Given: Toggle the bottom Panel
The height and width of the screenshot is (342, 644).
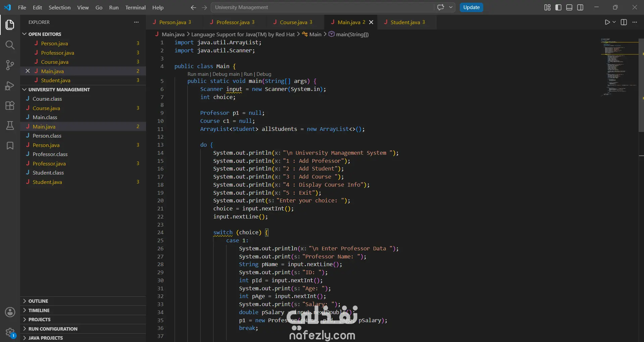Looking at the screenshot, I should (569, 7).
